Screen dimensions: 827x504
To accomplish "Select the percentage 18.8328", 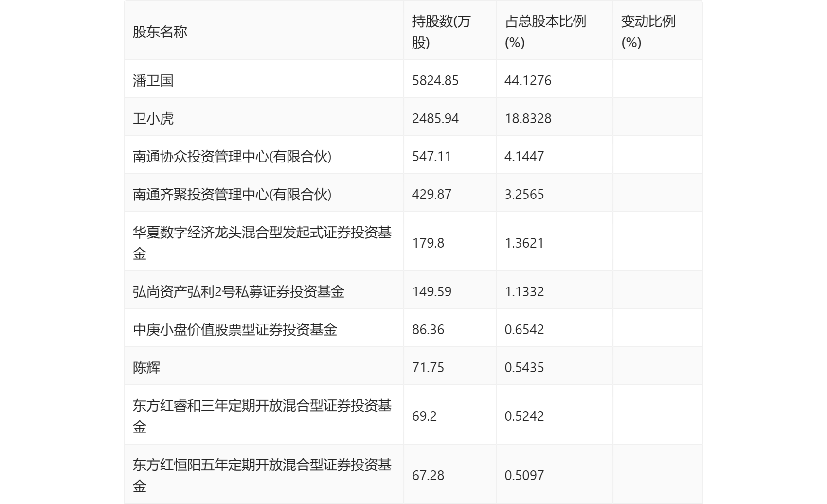I will [528, 118].
